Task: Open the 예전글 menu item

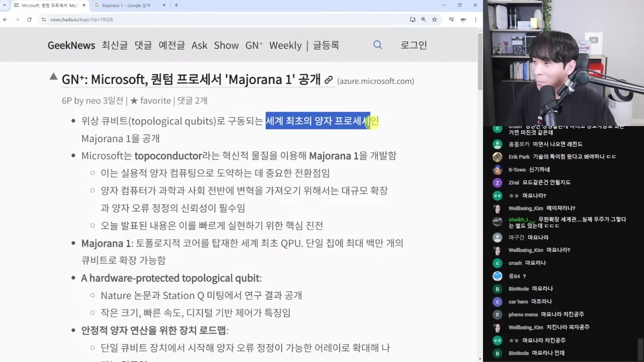Action: (172, 45)
